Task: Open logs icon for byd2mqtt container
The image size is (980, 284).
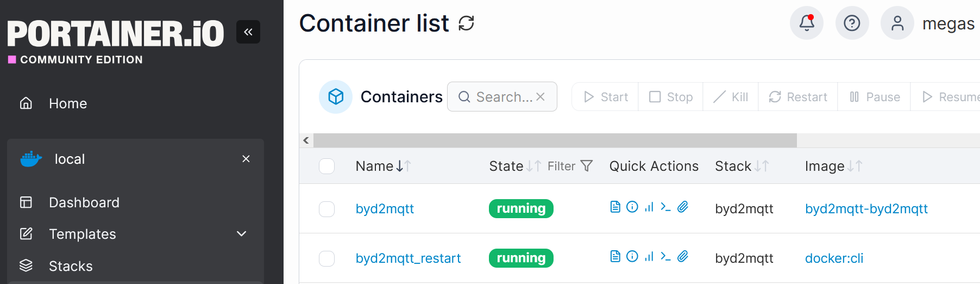Action: (x=615, y=207)
